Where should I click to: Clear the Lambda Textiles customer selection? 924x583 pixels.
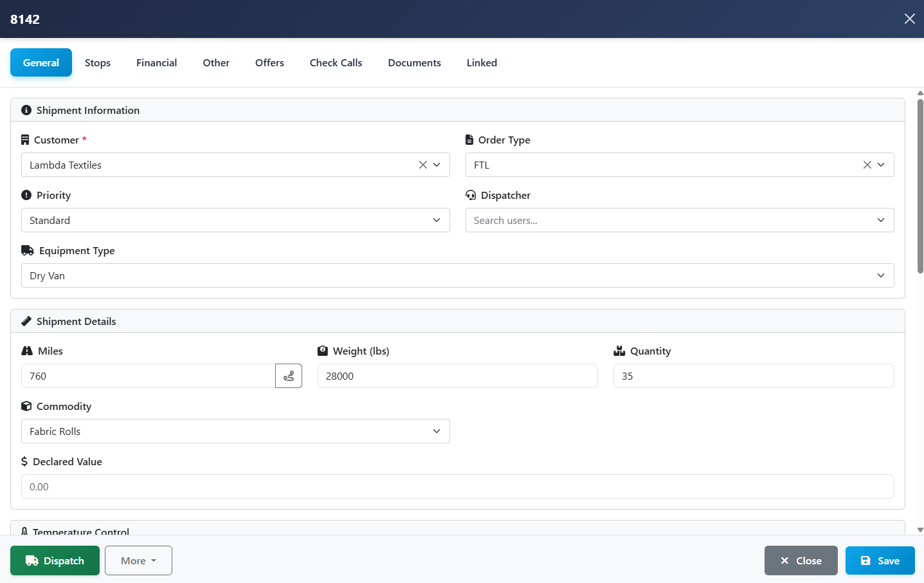click(422, 165)
